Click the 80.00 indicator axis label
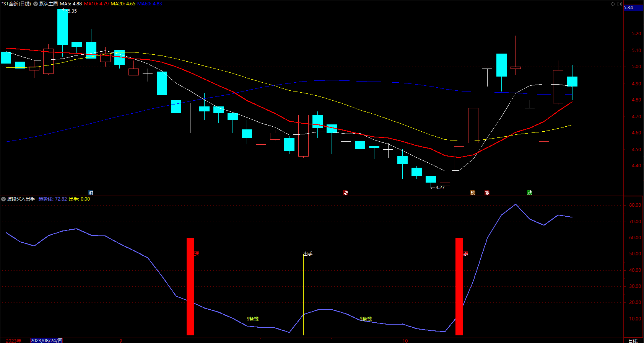 [635, 205]
